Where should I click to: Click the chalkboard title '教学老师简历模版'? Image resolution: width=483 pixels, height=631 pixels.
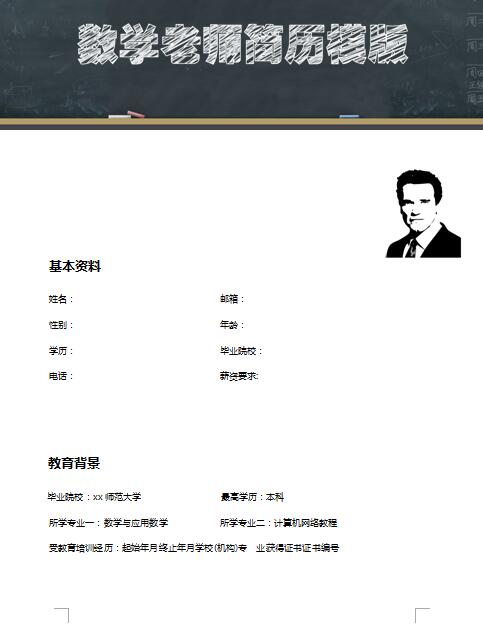[243, 44]
